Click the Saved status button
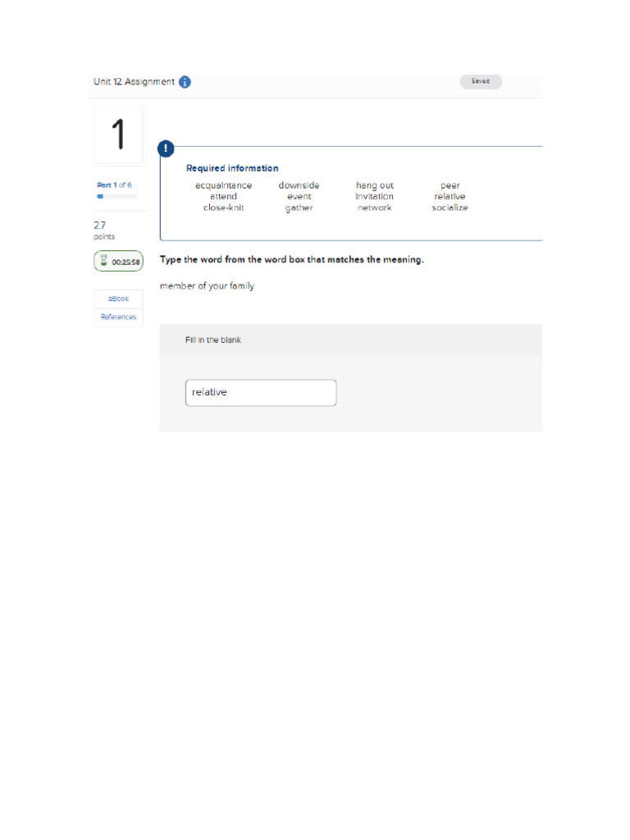This screenshot has width=630, height=840. tap(481, 81)
